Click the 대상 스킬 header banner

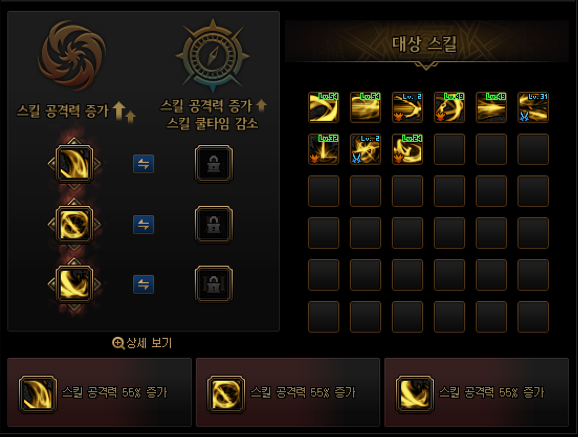426,44
